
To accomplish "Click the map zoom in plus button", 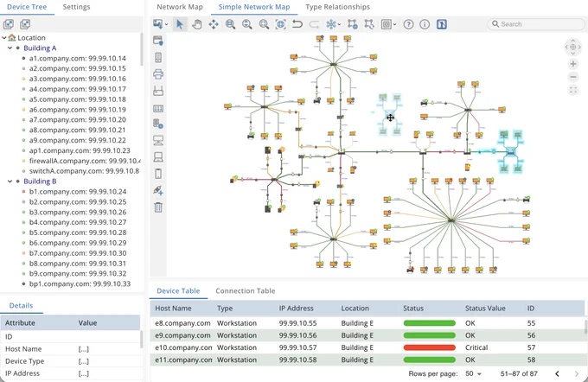I will coord(573,64).
